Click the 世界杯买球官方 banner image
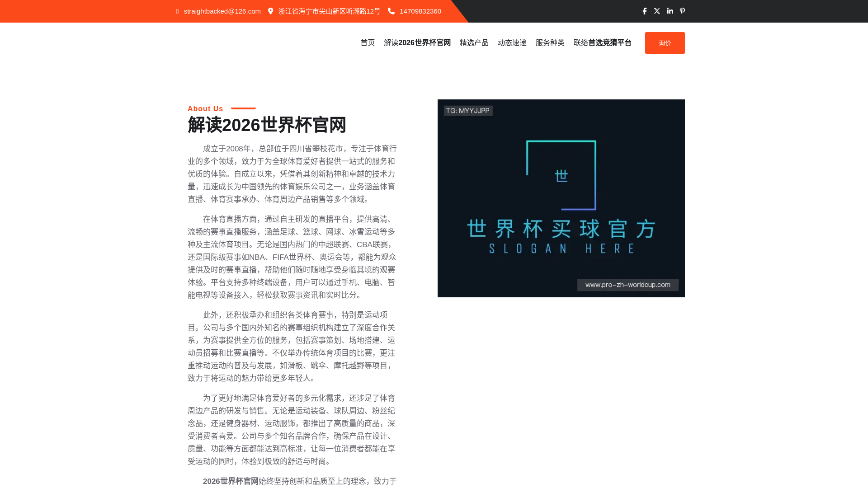Viewport: 868px width, 488px height. tap(561, 198)
